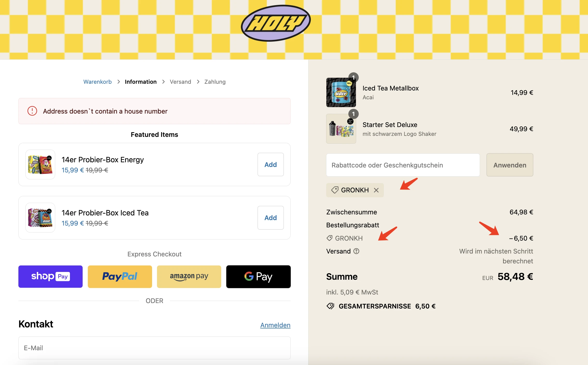Click the discount tag icon on the GRONKH chip
This screenshot has height=365, width=588.
click(335, 190)
